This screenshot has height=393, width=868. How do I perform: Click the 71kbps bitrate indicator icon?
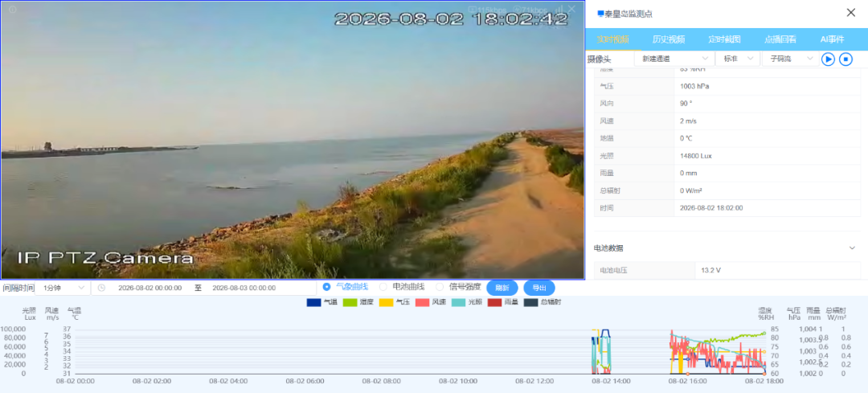[x=517, y=10]
